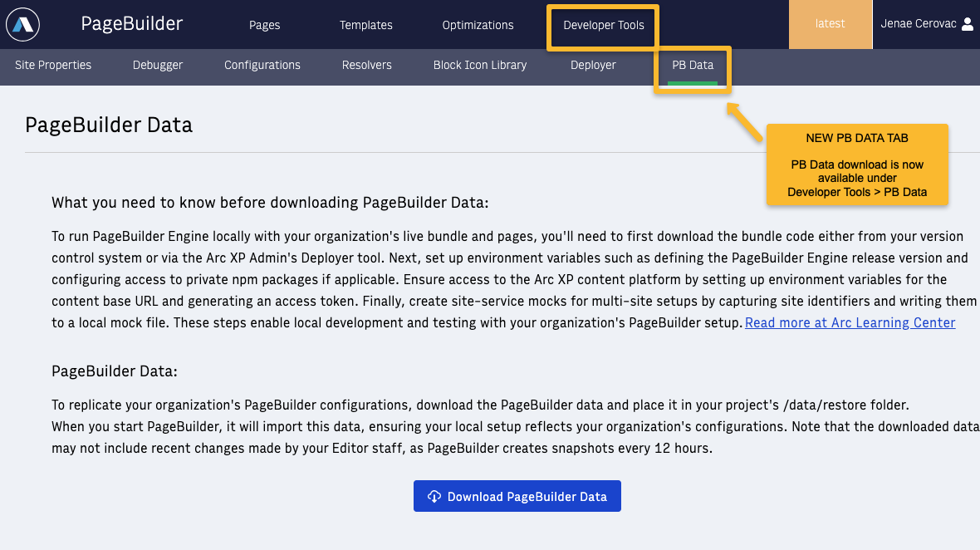Image resolution: width=980 pixels, height=550 pixels.
Task: Select the PB Data tab
Action: pyautogui.click(x=693, y=65)
